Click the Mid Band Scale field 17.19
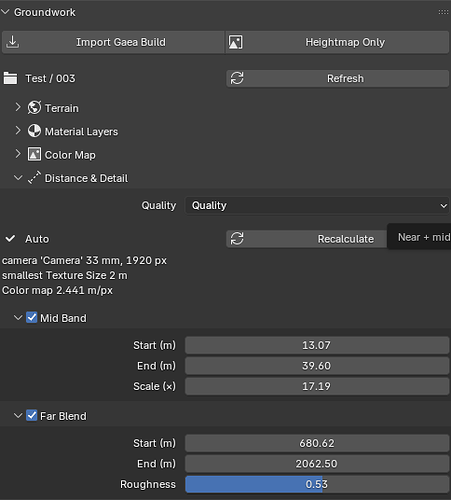Screen dimensions: 451x500 pyautogui.click(x=317, y=386)
